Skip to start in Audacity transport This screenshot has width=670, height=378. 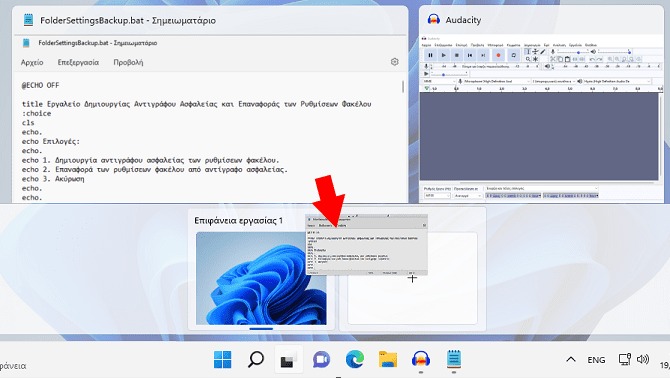pos(470,55)
